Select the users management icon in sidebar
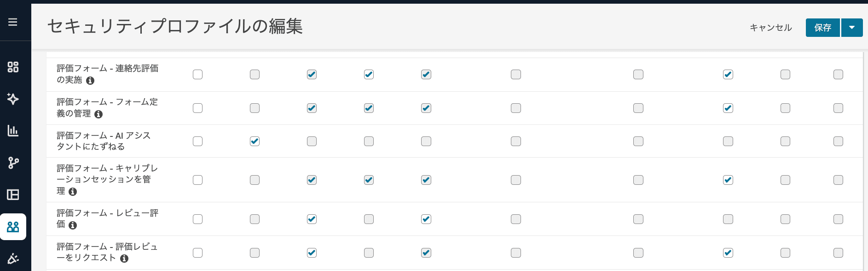This screenshot has width=868, height=271. tap(13, 227)
